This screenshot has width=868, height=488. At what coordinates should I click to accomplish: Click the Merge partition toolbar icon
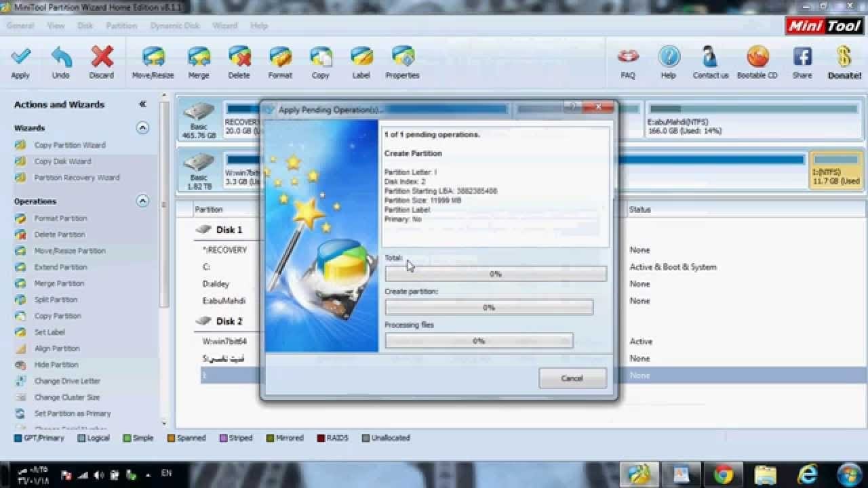pyautogui.click(x=199, y=58)
